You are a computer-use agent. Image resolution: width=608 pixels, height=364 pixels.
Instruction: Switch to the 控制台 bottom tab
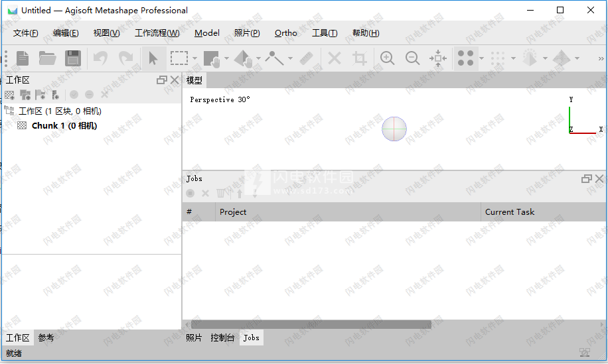click(222, 337)
